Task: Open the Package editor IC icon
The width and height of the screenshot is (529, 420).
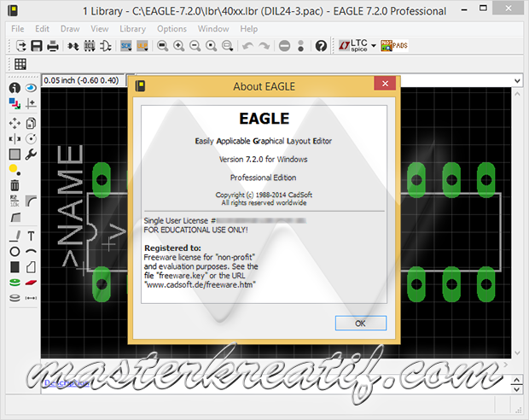Action: (90, 45)
